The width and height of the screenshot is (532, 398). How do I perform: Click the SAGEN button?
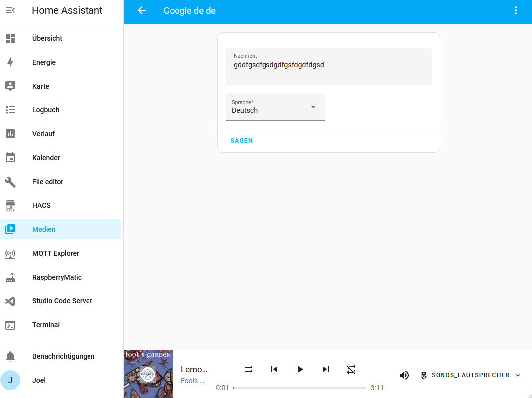pos(242,141)
